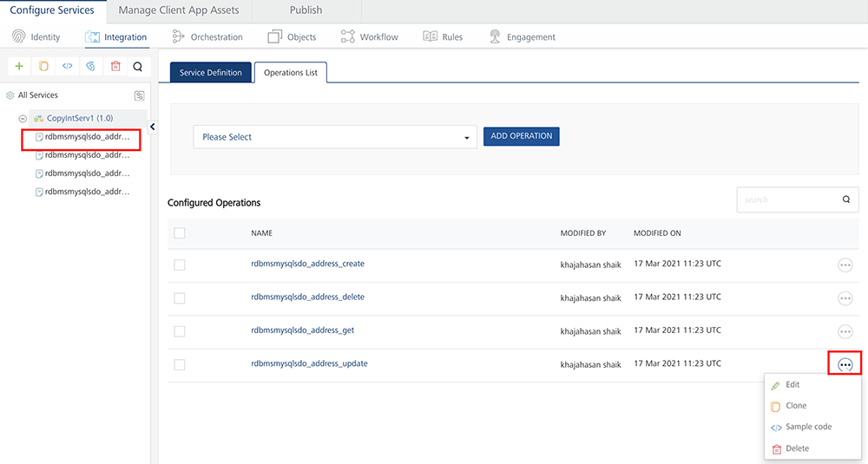The image size is (868, 464).
Task: Collapse the left services panel with arrow
Action: point(152,127)
